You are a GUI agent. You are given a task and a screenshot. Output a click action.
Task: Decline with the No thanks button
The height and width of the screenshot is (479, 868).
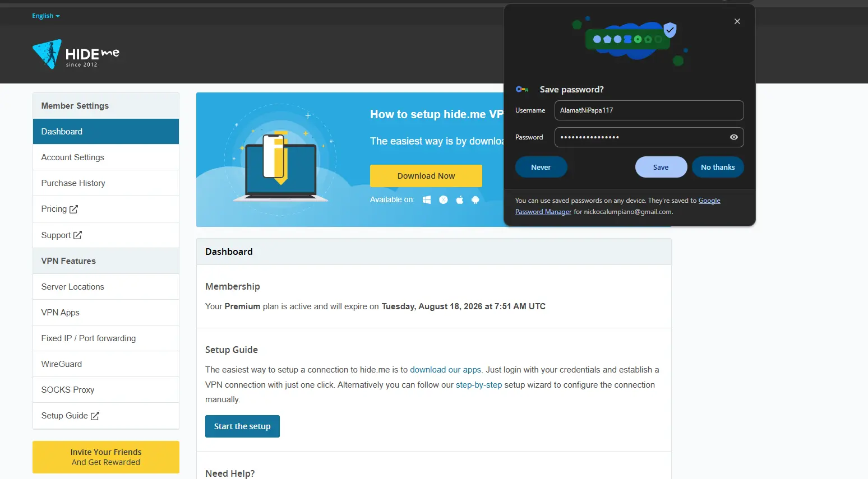coord(718,167)
